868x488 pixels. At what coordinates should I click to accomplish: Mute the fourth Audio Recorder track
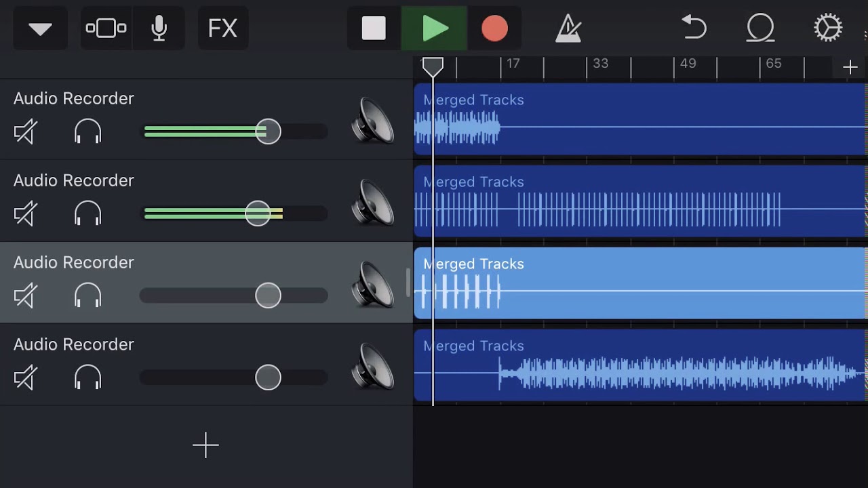point(25,378)
